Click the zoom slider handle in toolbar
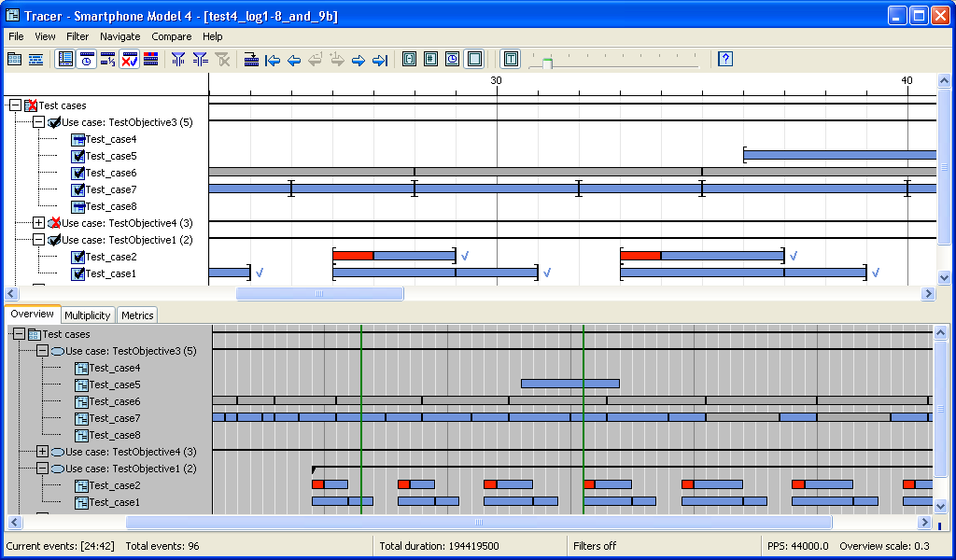This screenshot has width=956, height=560. point(548,63)
